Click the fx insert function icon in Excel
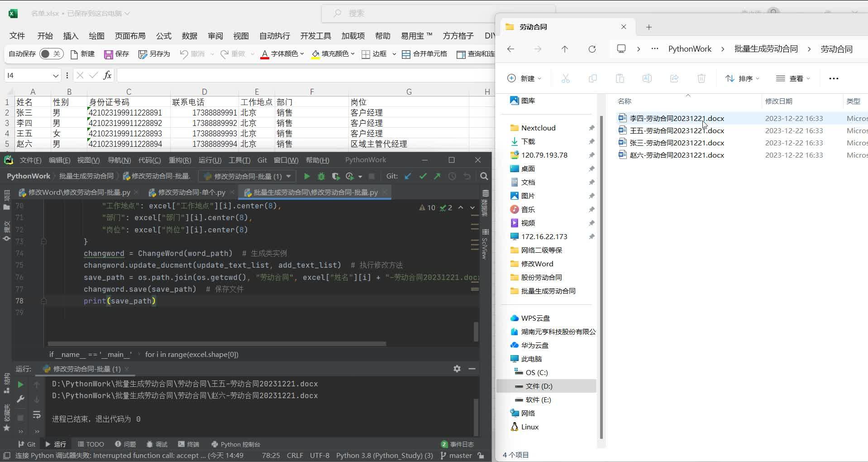This screenshot has width=868, height=462. [x=107, y=75]
